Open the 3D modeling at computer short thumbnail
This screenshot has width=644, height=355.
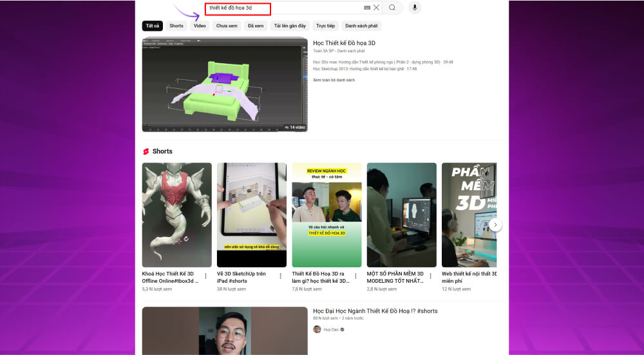[402, 215]
